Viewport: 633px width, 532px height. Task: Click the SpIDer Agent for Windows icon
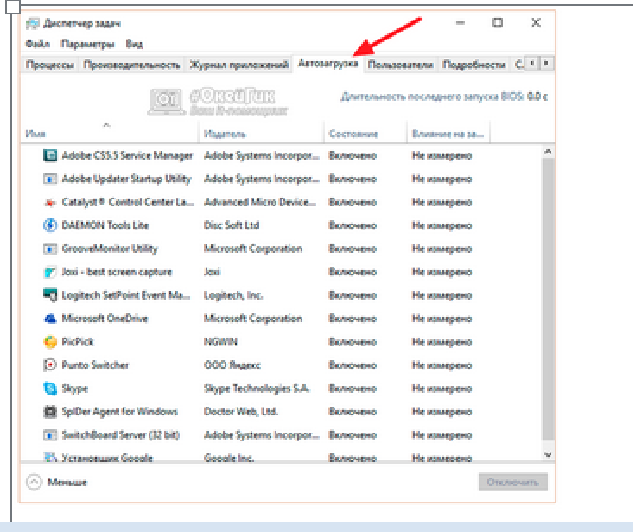pyautogui.click(x=50, y=412)
